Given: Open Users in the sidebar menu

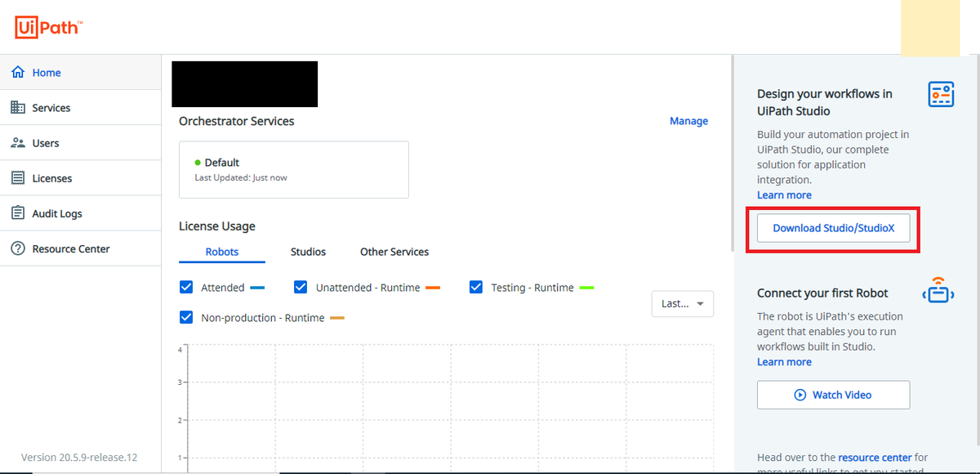Looking at the screenshot, I should 80,143.
